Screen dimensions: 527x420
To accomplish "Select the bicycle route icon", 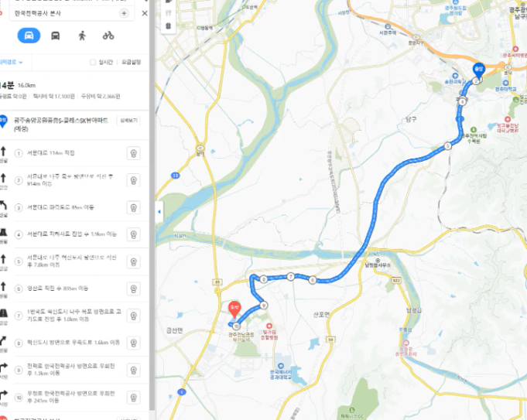I will (108, 36).
